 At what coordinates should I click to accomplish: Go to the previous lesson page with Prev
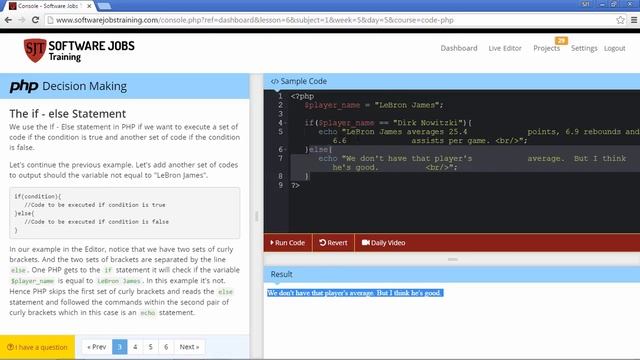(97, 347)
